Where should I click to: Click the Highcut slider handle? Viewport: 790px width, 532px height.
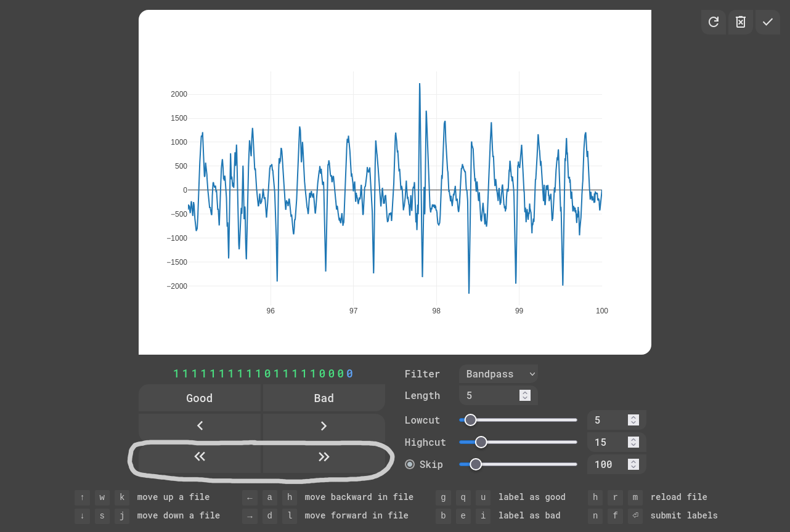[x=481, y=442]
